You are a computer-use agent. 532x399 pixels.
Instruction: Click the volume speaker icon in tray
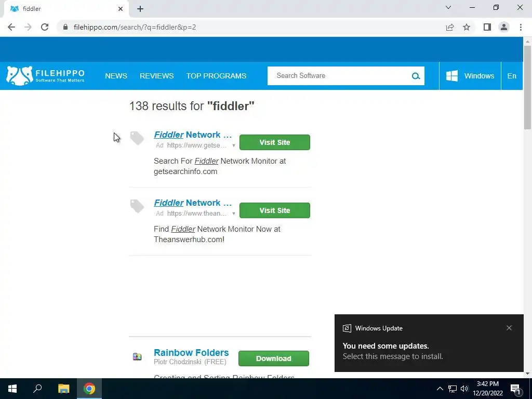point(464,389)
